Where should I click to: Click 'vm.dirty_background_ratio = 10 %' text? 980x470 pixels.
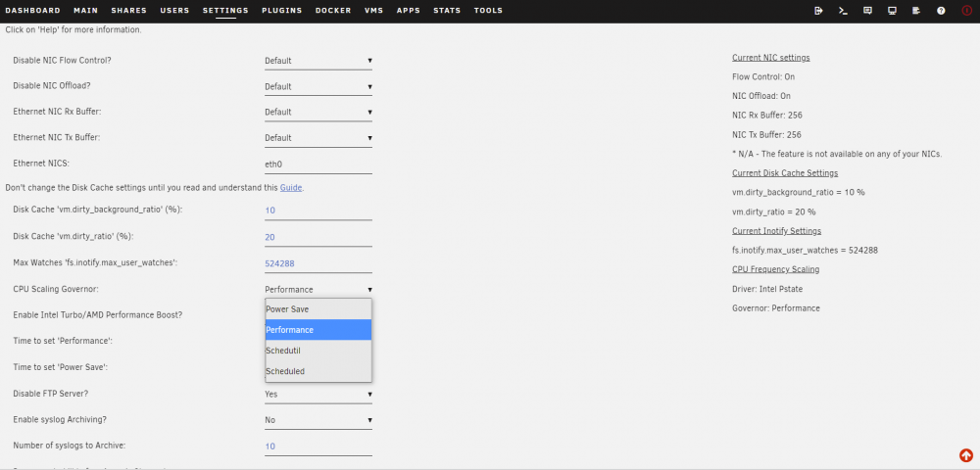coord(798,192)
